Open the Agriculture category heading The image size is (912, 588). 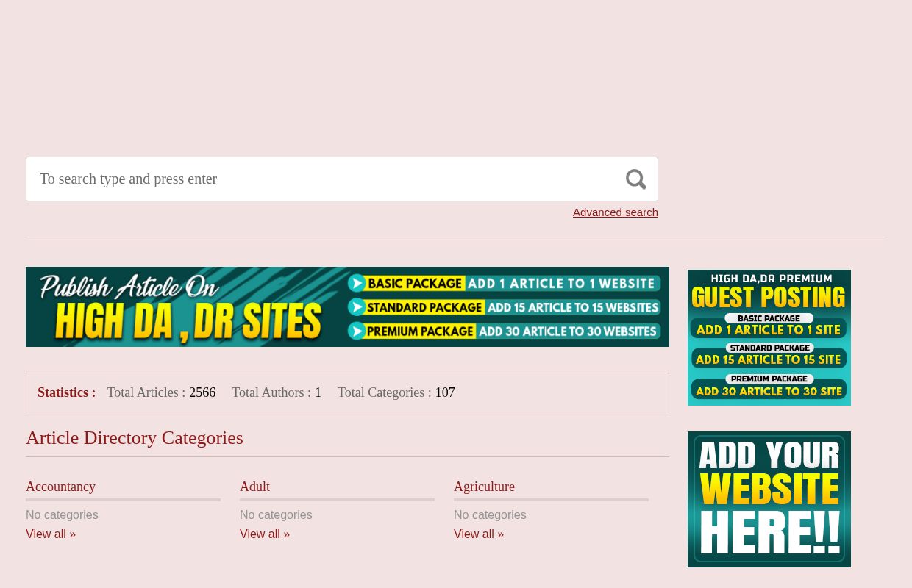[x=484, y=487]
